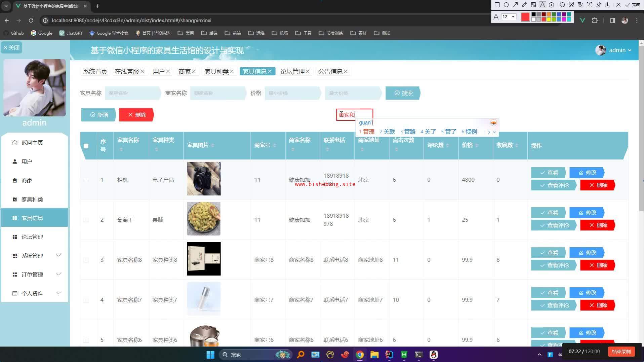The width and height of the screenshot is (644, 362).
Task: Switch to the 论坛管理 tab
Action: click(292, 72)
